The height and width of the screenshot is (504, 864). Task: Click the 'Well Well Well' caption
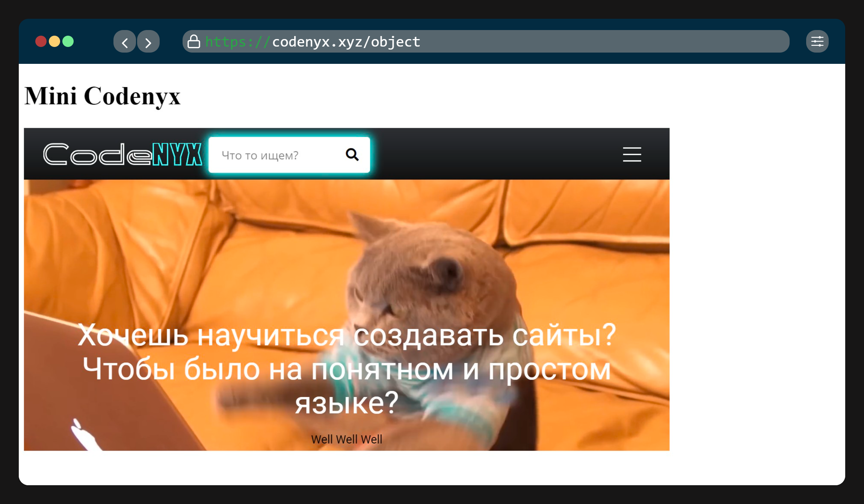coord(346,439)
